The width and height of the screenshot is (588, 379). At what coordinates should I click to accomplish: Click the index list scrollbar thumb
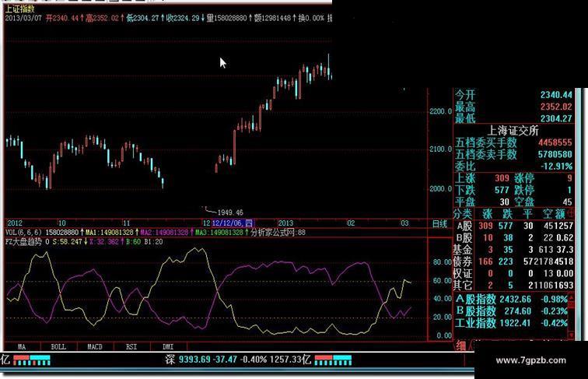coord(571,304)
